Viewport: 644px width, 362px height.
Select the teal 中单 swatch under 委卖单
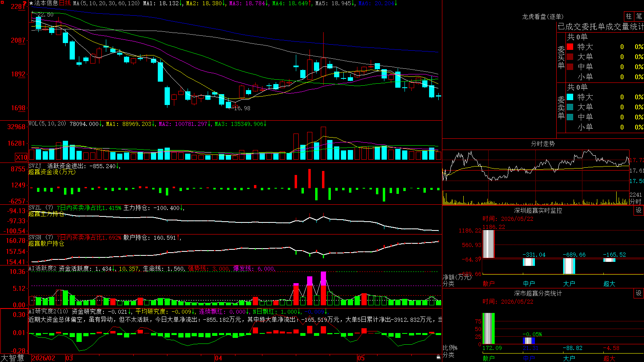click(x=570, y=117)
